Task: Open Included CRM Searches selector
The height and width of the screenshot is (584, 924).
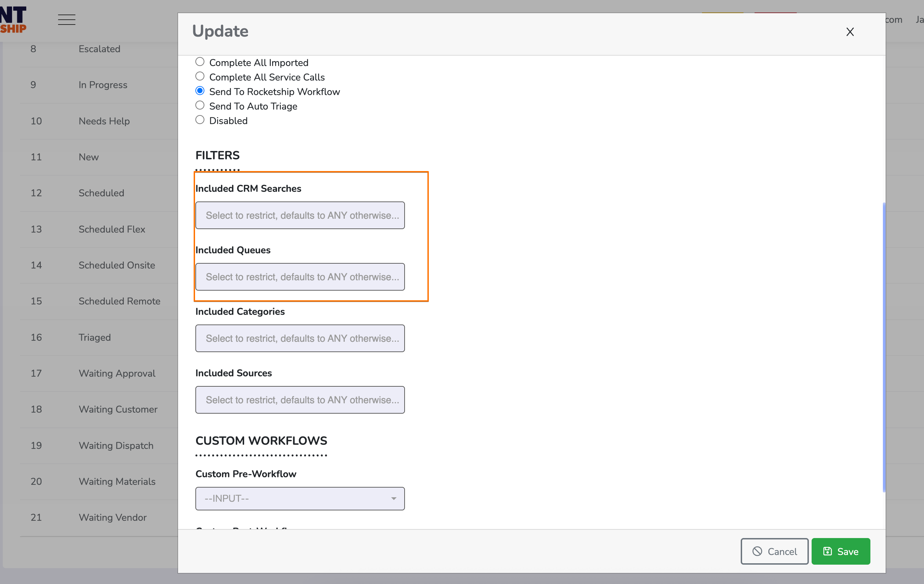Action: coord(300,215)
